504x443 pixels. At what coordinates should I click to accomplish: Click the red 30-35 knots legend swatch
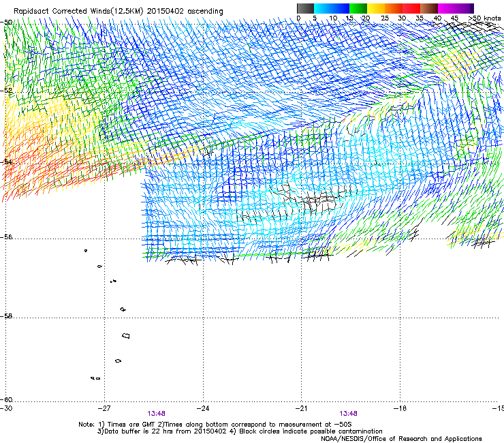(411, 8)
